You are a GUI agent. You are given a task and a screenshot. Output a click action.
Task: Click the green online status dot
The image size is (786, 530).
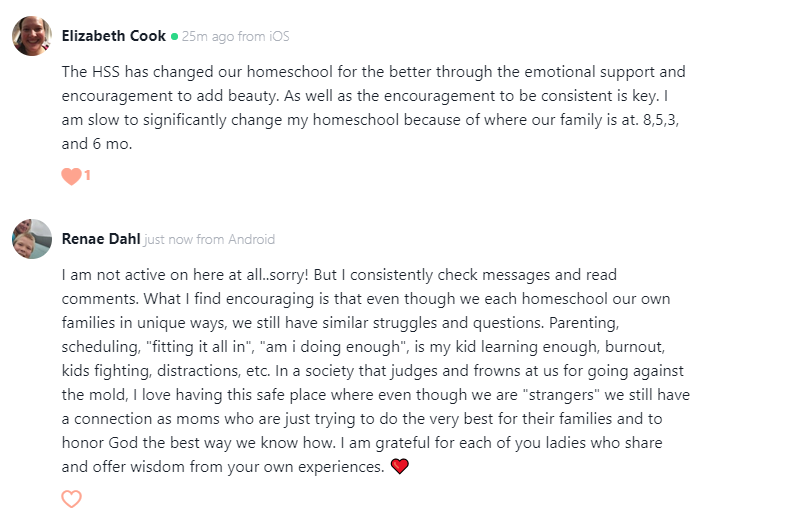[x=174, y=37]
